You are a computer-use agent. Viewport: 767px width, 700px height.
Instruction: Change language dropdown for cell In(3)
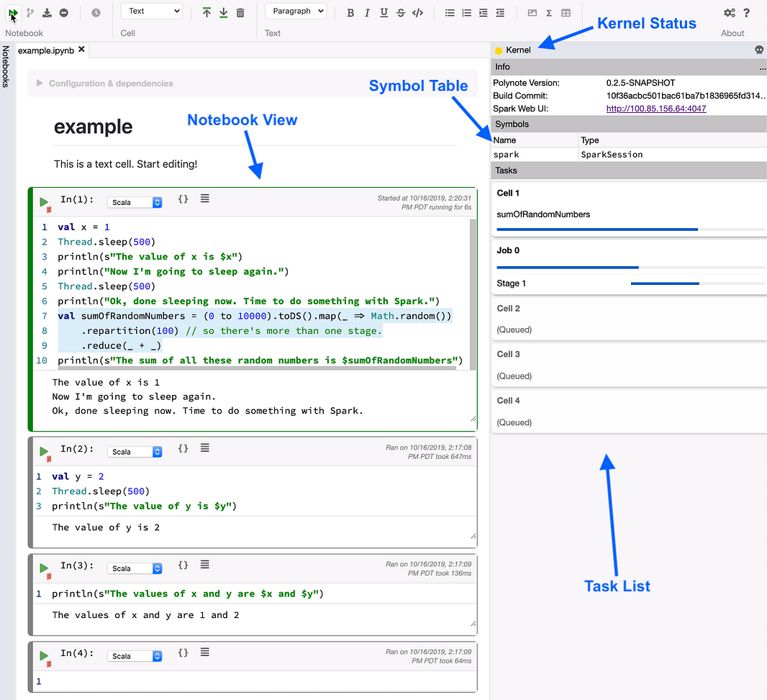(x=135, y=568)
